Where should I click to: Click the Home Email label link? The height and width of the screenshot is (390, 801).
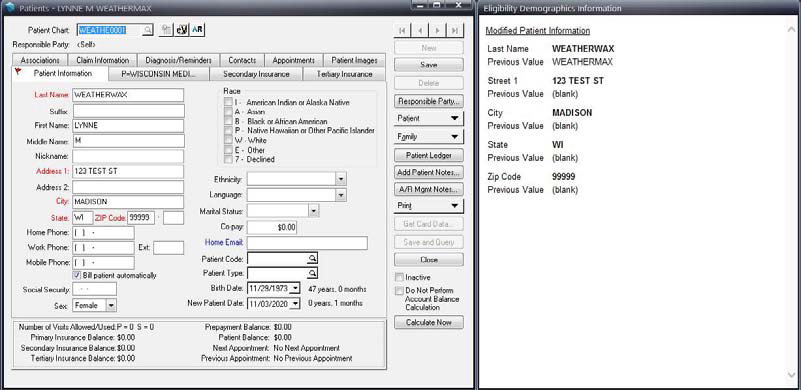pyautogui.click(x=224, y=242)
